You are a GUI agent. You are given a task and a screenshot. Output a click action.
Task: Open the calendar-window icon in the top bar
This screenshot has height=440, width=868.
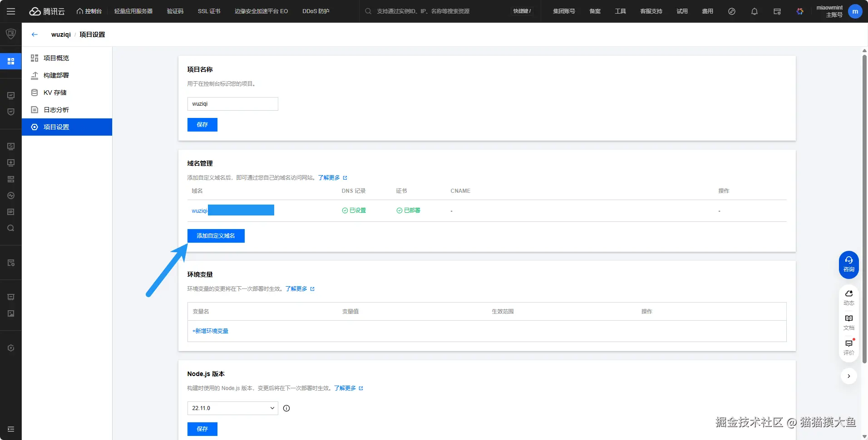pyautogui.click(x=777, y=11)
